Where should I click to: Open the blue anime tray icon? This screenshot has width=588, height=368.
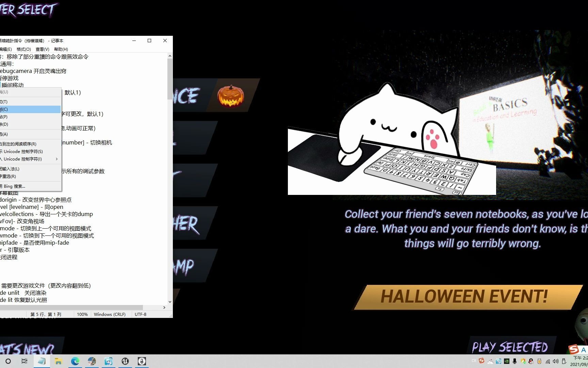pos(499,361)
